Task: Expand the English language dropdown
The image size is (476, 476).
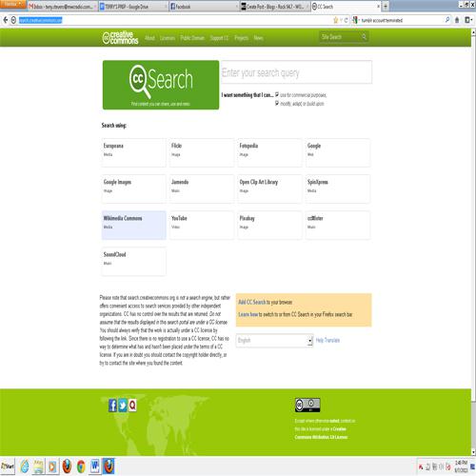Action: point(274,341)
